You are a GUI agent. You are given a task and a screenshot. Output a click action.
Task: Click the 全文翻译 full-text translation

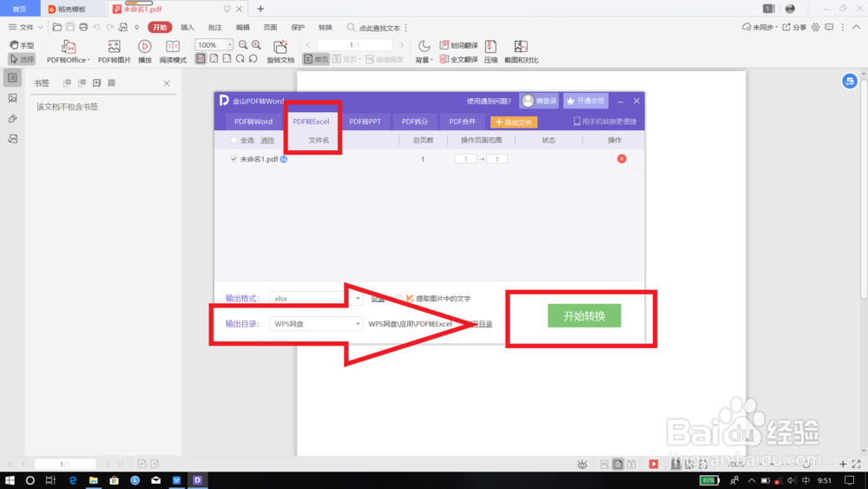point(458,59)
